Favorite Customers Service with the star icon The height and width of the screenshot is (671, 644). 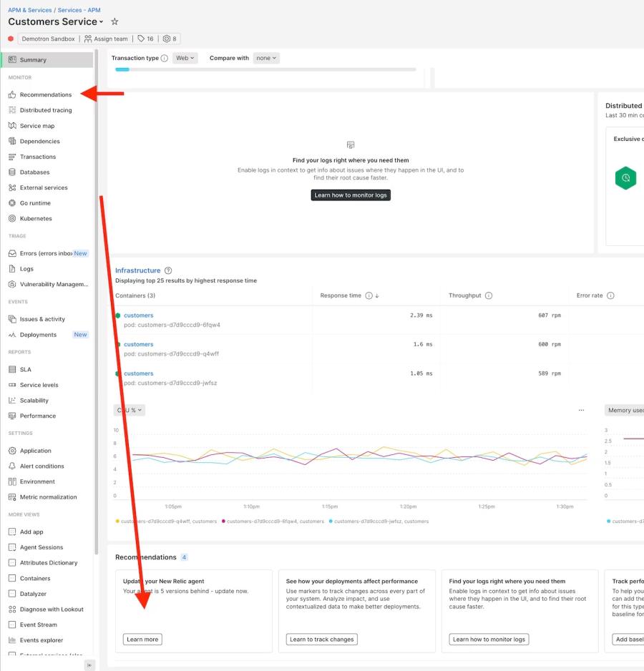[x=114, y=21]
